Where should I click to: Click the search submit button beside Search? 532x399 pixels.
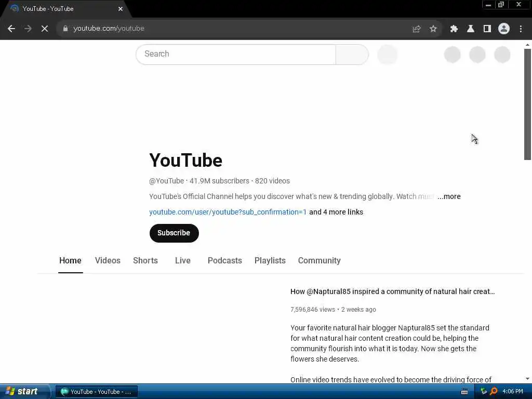pos(352,54)
